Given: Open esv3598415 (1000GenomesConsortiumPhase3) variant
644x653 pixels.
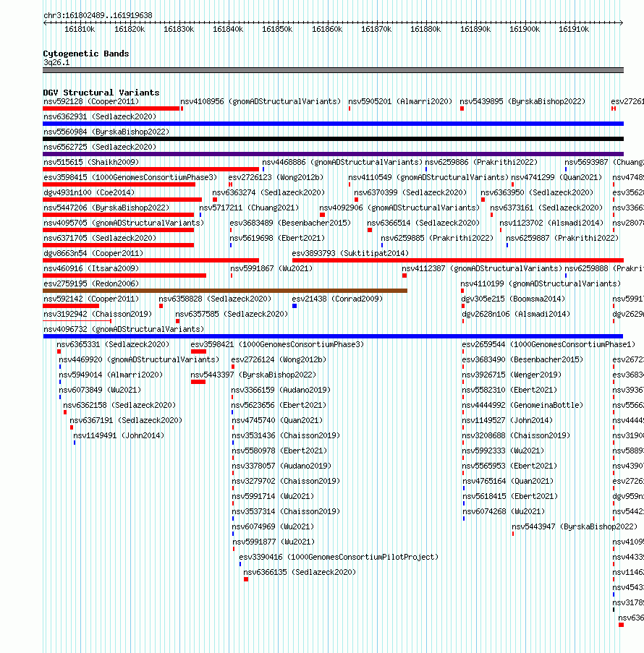Looking at the screenshot, I should [130, 177].
